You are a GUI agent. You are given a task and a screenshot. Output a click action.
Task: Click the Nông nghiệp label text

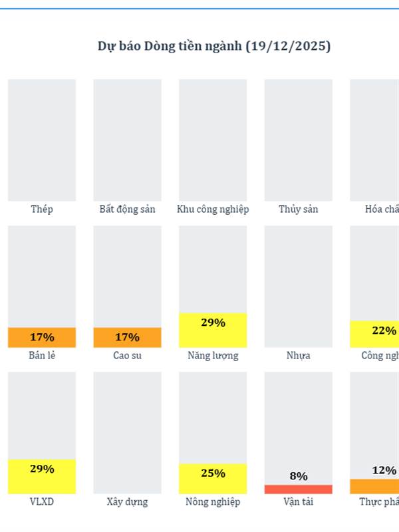tap(213, 502)
